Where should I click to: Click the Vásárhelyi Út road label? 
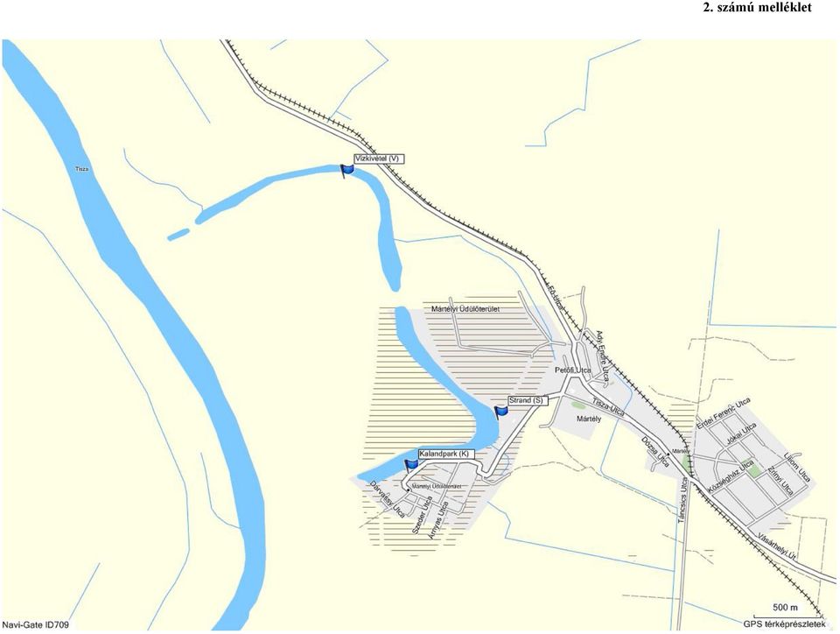tap(776, 546)
